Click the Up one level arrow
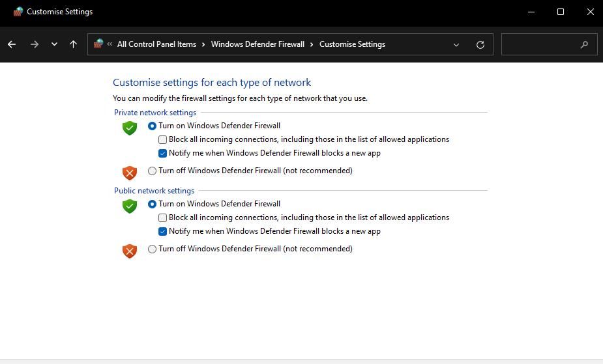 pyautogui.click(x=73, y=44)
